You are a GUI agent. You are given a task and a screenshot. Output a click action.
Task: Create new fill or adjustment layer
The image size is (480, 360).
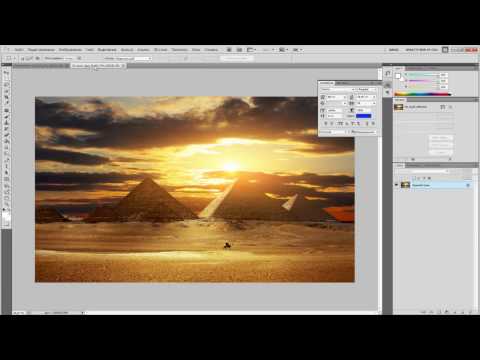click(x=447, y=312)
